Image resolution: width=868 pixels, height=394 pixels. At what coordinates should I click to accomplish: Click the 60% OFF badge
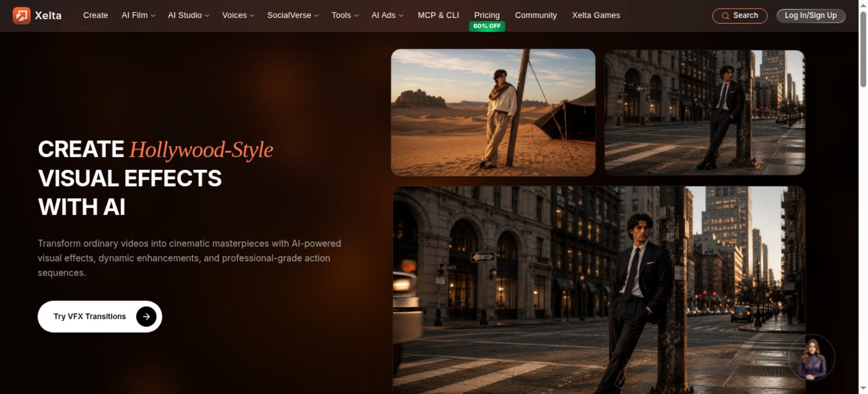coord(487,26)
